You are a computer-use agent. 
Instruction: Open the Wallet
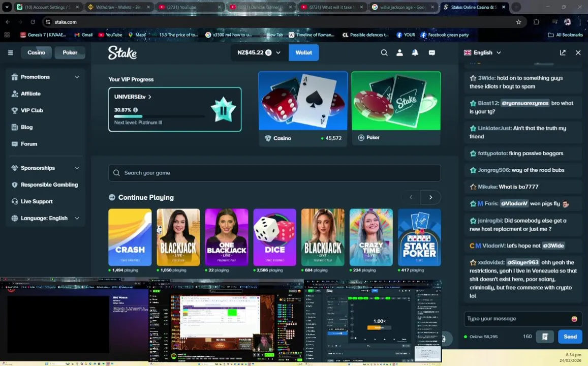pos(303,52)
